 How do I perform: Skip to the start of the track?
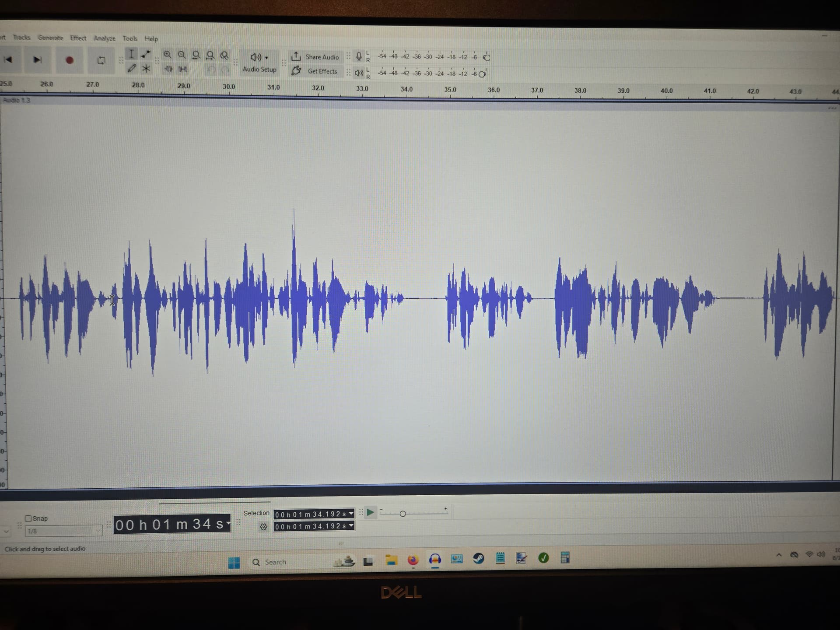pos(8,59)
